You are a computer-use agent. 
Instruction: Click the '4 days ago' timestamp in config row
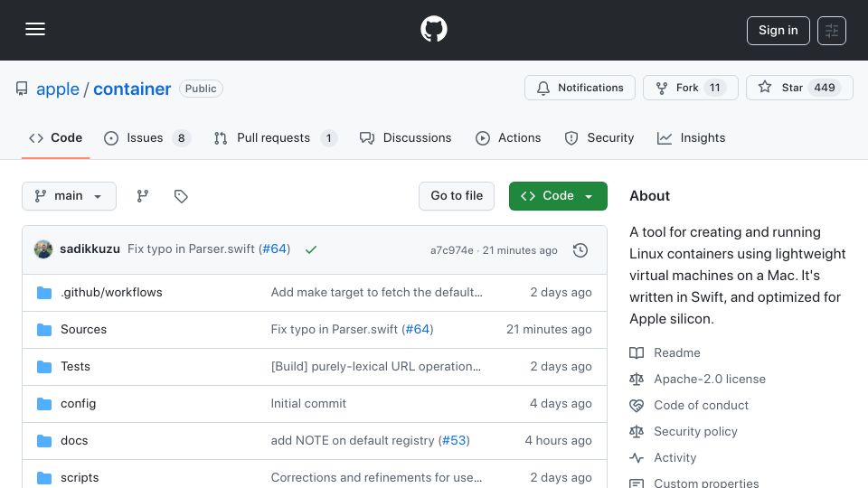(561, 403)
